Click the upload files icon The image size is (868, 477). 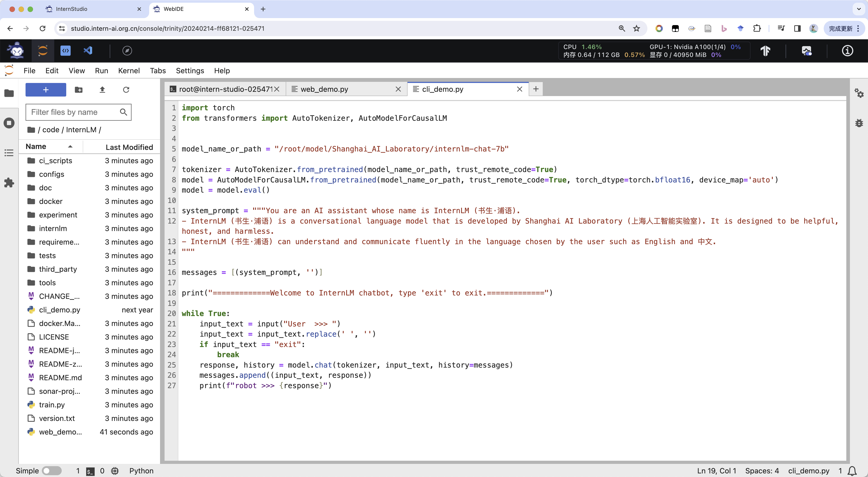(102, 90)
